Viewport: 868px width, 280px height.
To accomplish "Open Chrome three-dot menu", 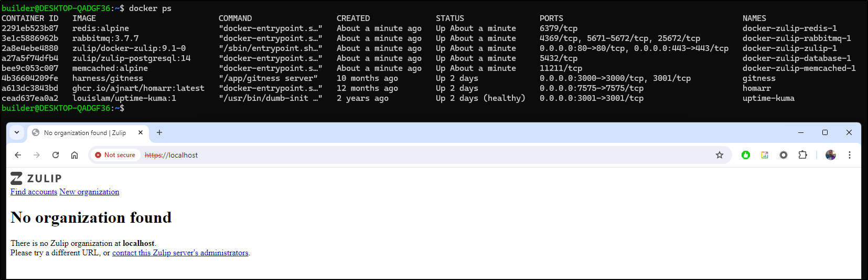I will click(850, 155).
